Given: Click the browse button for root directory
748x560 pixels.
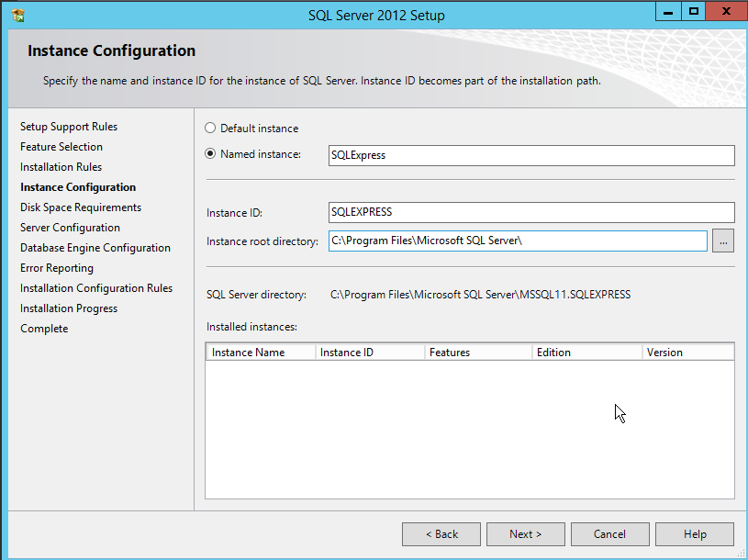Looking at the screenshot, I should [x=722, y=241].
